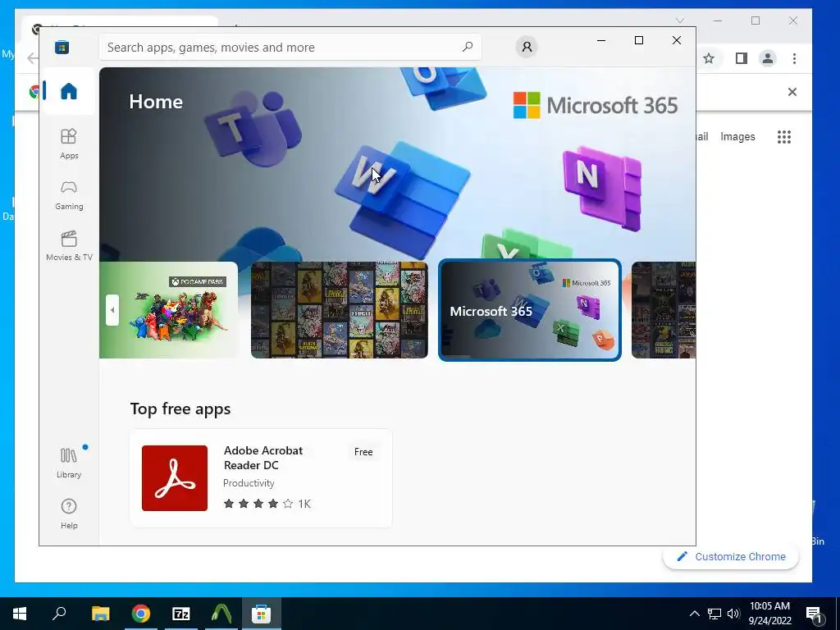The height and width of the screenshot is (630, 840).
Task: Click the Free button for Adobe Reader
Action: [x=363, y=452]
